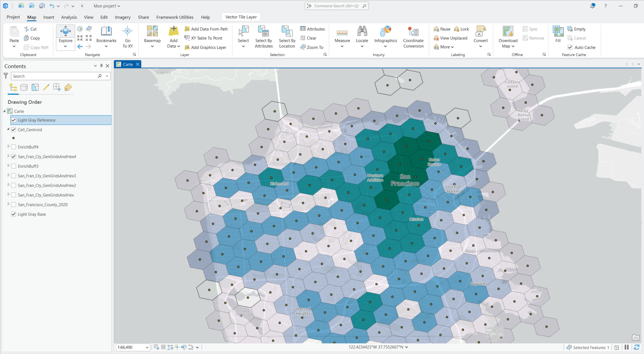Click the Vector Tile Layer contextual tab

[x=241, y=16]
